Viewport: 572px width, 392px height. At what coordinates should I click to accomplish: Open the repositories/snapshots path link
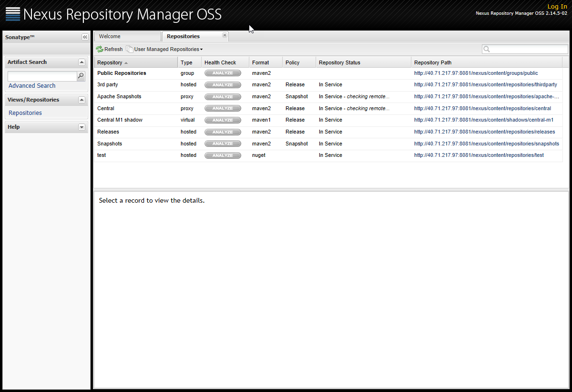(487, 144)
